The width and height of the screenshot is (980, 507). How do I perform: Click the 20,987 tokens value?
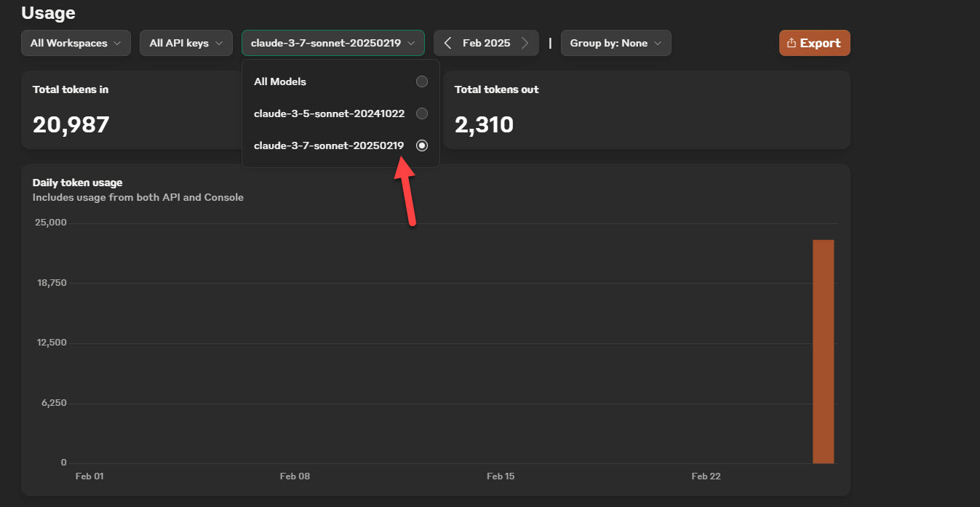(71, 124)
